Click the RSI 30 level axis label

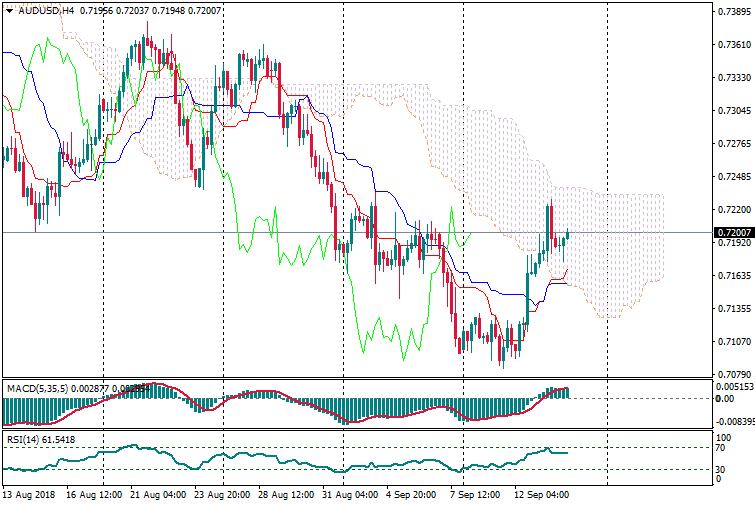pos(722,468)
